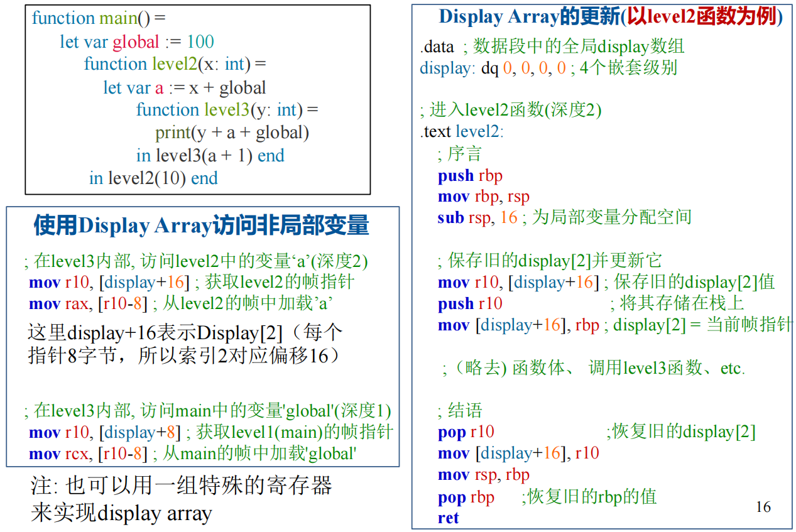Click the code line 'function main() ='
Image resolution: width=796 pixels, height=532 pixels.
pos(99,18)
